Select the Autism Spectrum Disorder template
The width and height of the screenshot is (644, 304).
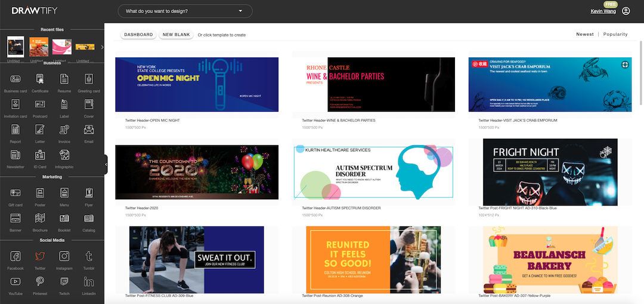373,172
